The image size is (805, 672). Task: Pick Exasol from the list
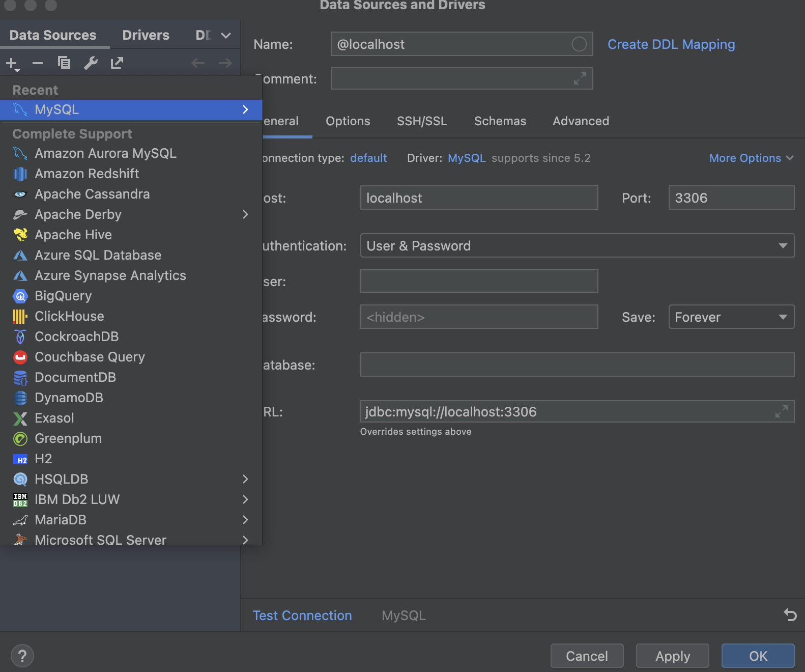(131, 418)
